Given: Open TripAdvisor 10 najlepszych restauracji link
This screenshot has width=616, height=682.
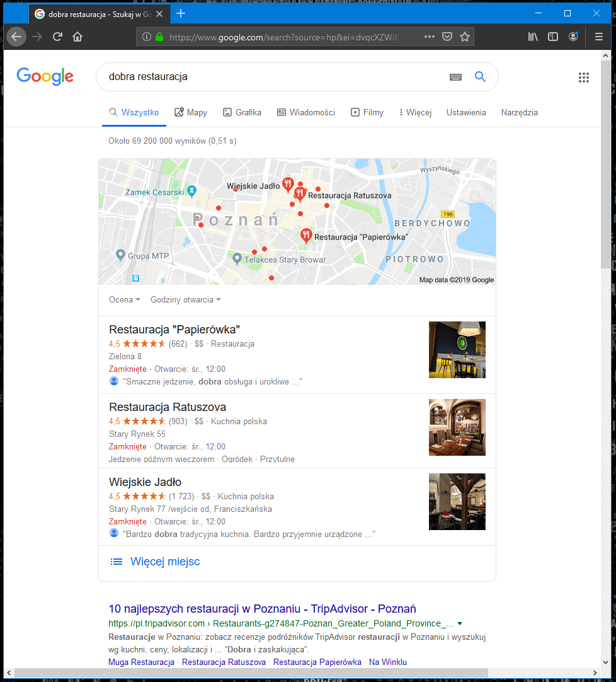Looking at the screenshot, I should pos(262,608).
